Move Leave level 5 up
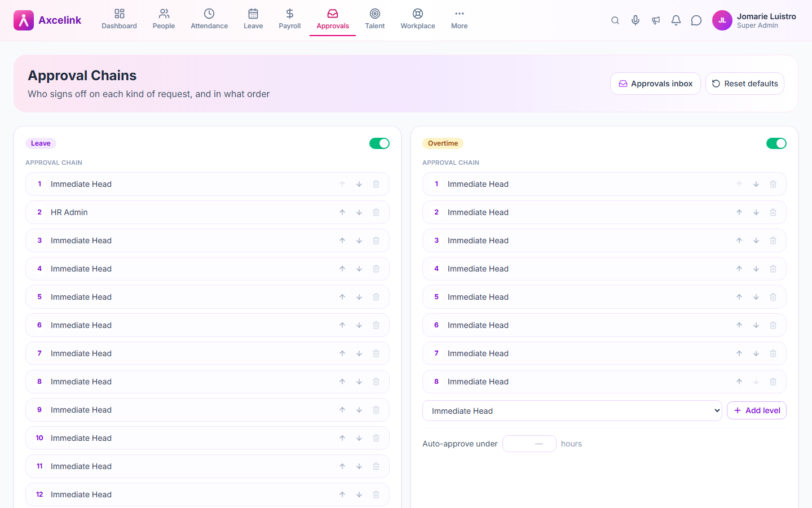 342,297
